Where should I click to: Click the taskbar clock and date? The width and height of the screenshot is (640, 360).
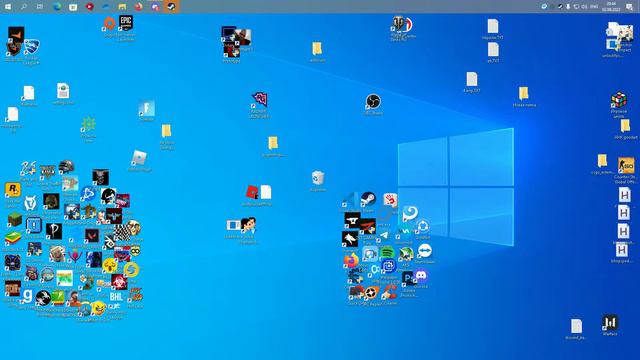(611, 7)
